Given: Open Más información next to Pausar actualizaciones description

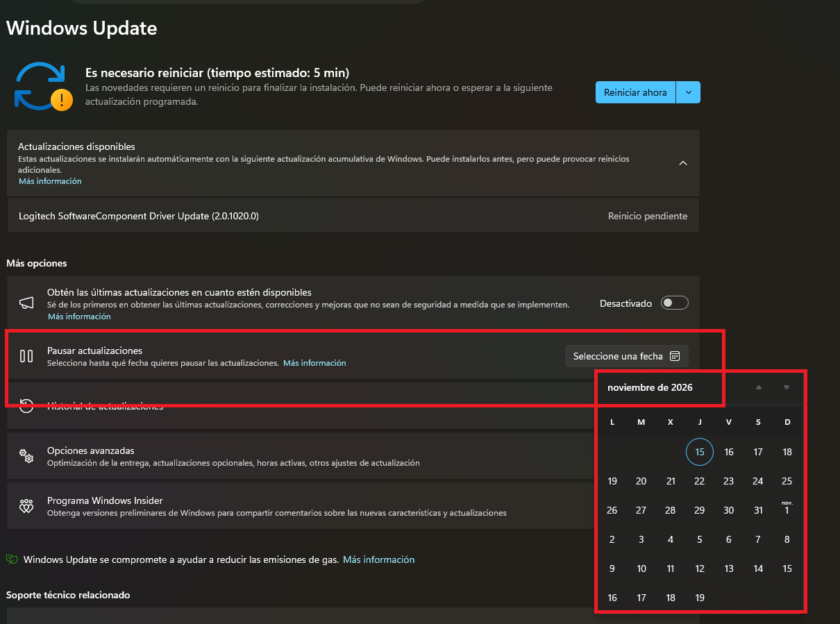Looking at the screenshot, I should point(314,363).
